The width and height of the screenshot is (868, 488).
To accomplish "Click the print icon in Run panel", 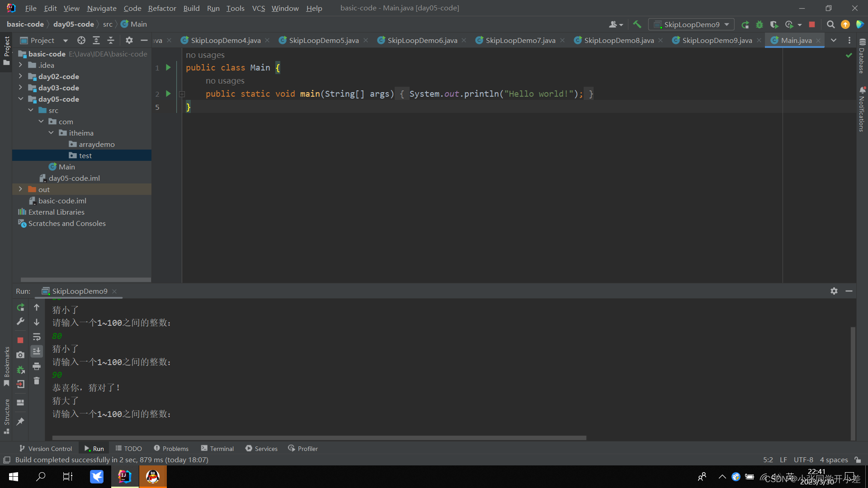I will pos(37,366).
